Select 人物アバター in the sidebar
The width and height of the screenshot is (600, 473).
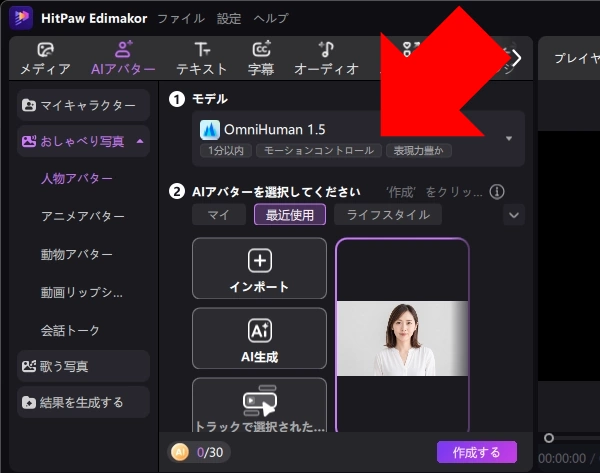(x=77, y=178)
